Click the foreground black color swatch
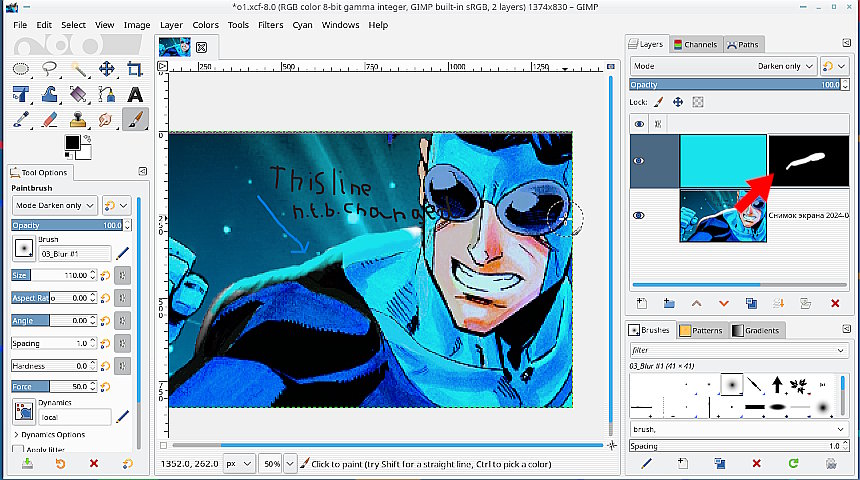860x480 pixels. coord(72,143)
